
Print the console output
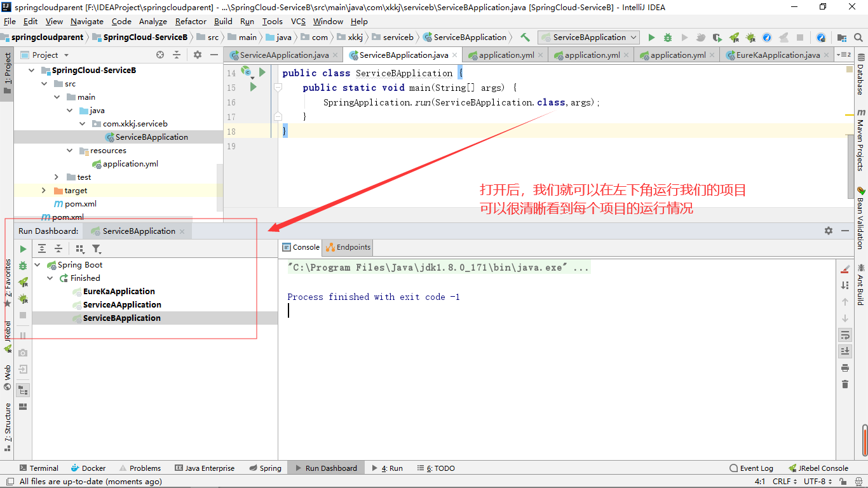844,368
